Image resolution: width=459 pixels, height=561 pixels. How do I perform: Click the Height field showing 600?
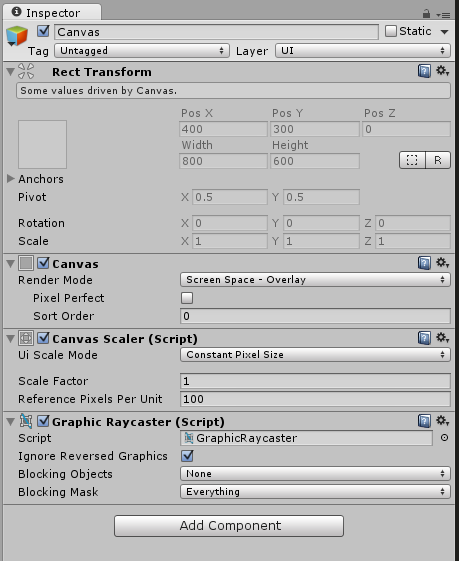click(314, 161)
